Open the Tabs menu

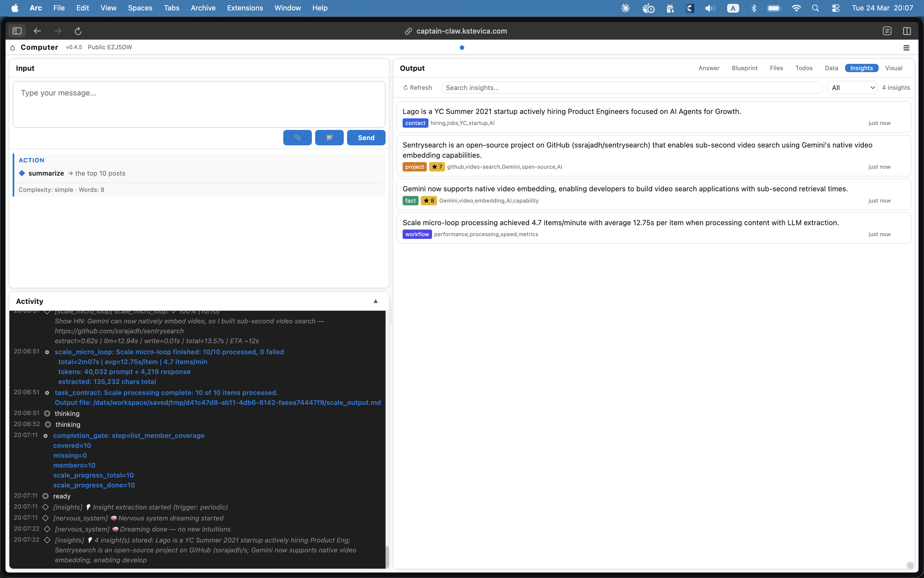(x=171, y=8)
